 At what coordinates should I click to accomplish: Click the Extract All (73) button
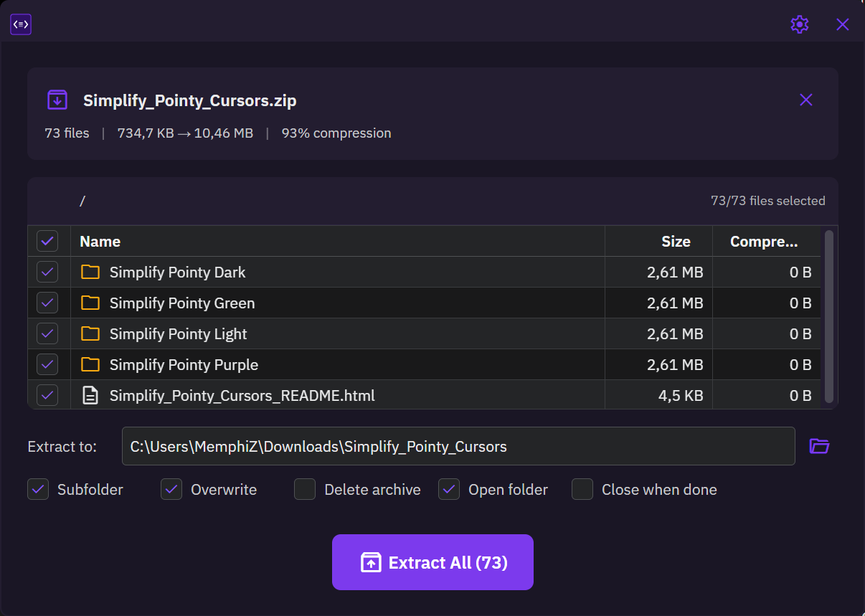pos(432,562)
